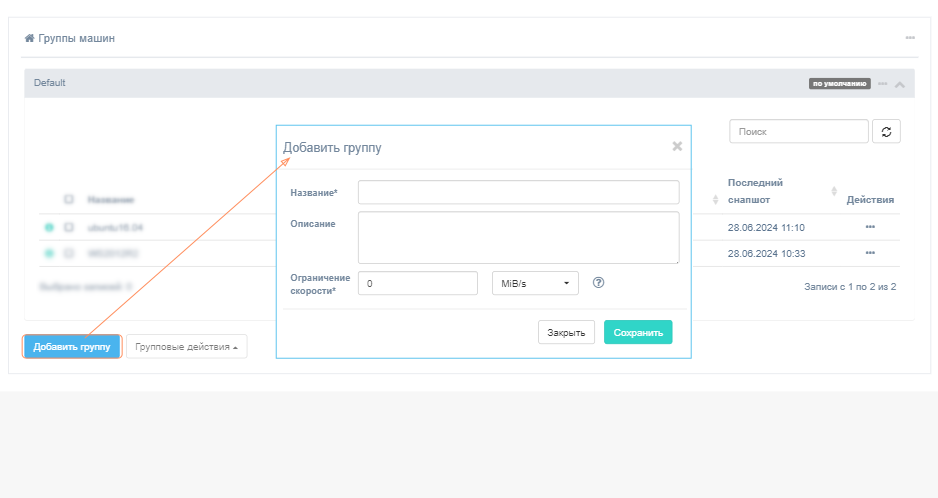The image size is (938, 498).
Task: Check the ubuntu16.04 row checkbox
Action: pyautogui.click(x=69, y=227)
